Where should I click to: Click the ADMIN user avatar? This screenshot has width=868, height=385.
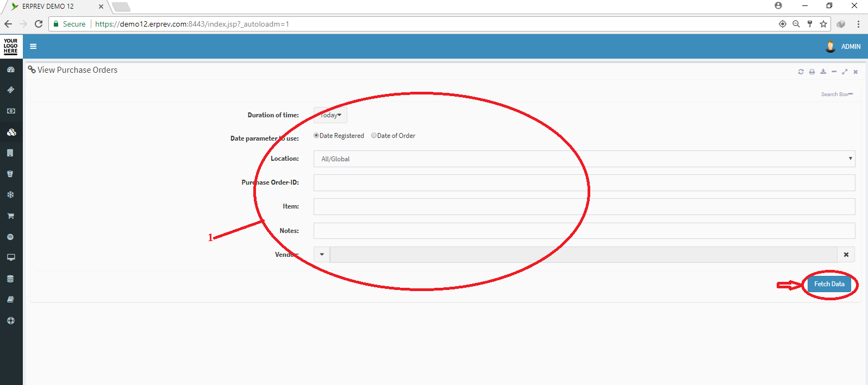(830, 47)
